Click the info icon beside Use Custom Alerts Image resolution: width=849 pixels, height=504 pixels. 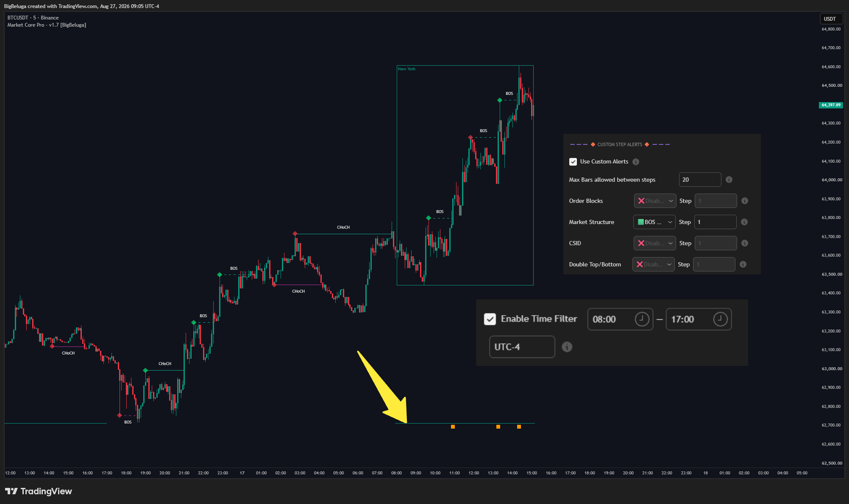click(636, 162)
